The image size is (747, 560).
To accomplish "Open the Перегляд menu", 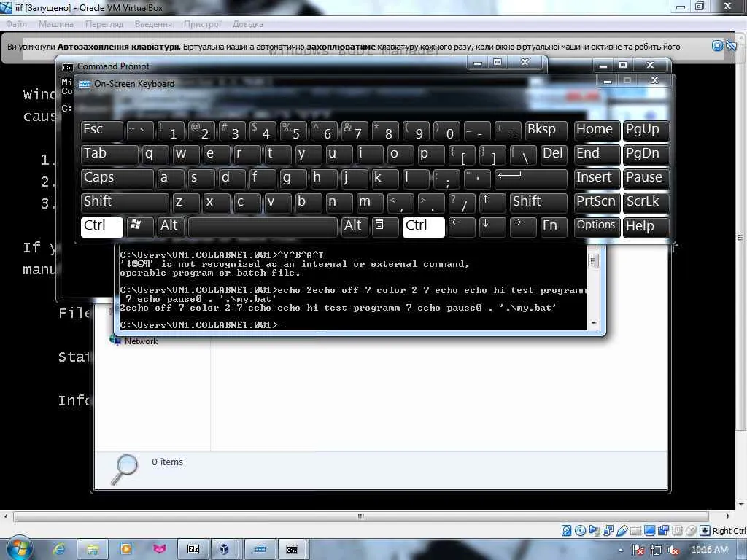I will [104, 24].
